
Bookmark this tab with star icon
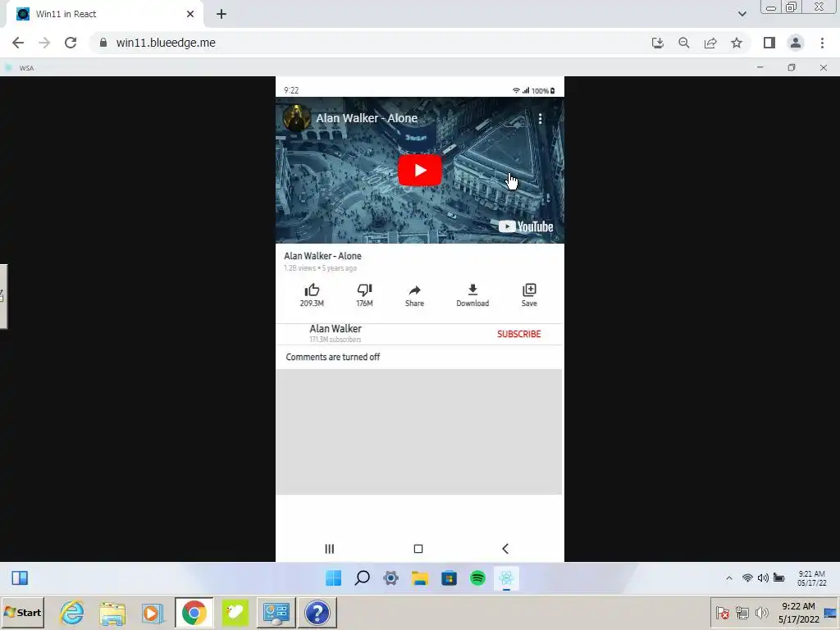737,43
